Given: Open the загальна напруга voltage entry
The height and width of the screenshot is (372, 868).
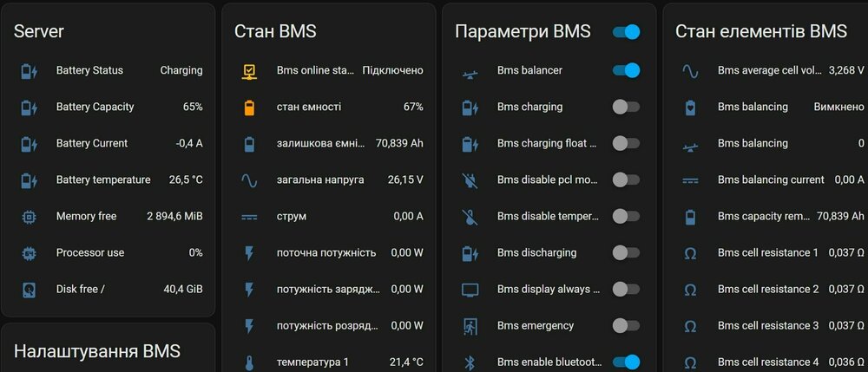Looking at the screenshot, I should click(320, 180).
